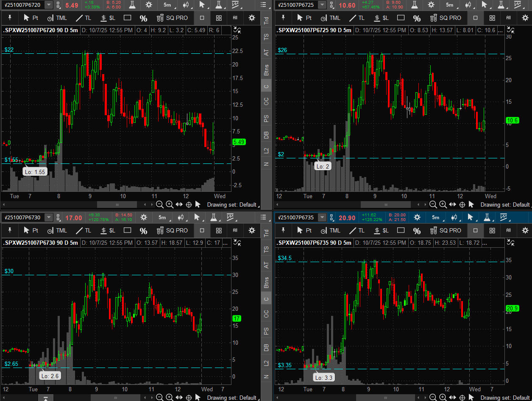Screen dimensions: 532x401
Task: Zoom in on the P6725 chart
Action: tap(443, 205)
